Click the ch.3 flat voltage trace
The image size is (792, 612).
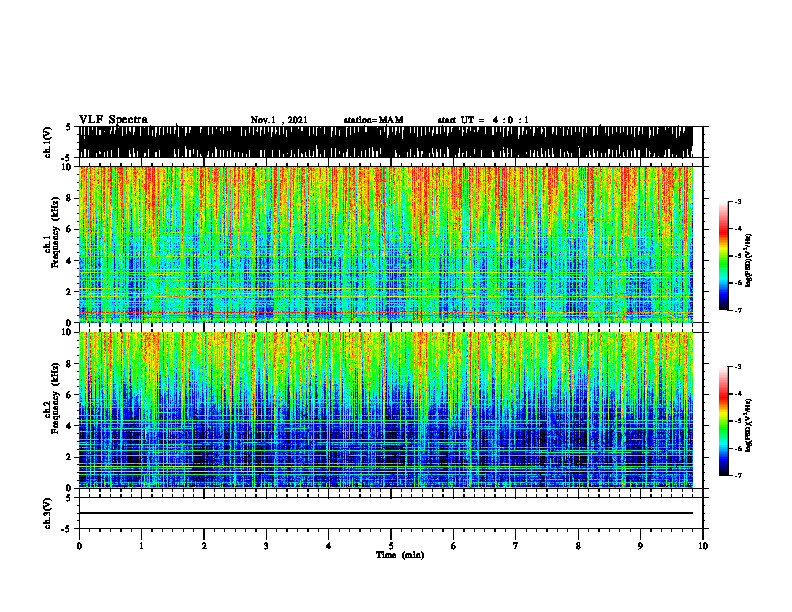(x=385, y=513)
